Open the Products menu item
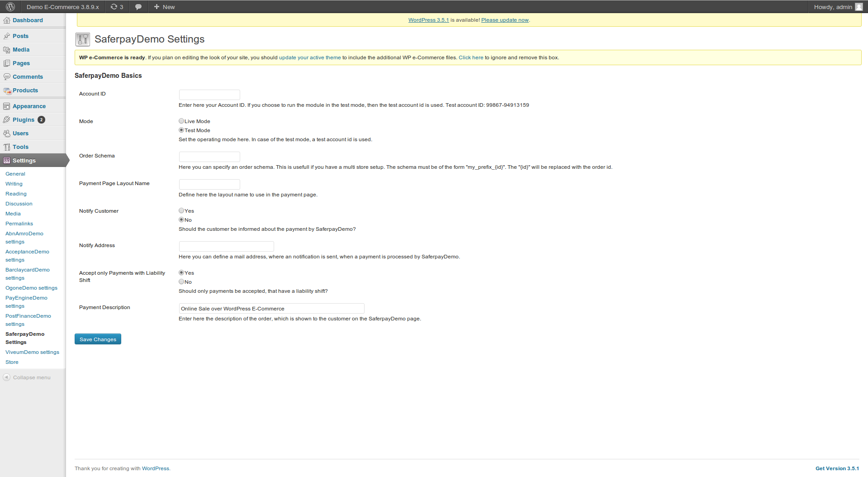The width and height of the screenshot is (868, 477). pyautogui.click(x=25, y=91)
